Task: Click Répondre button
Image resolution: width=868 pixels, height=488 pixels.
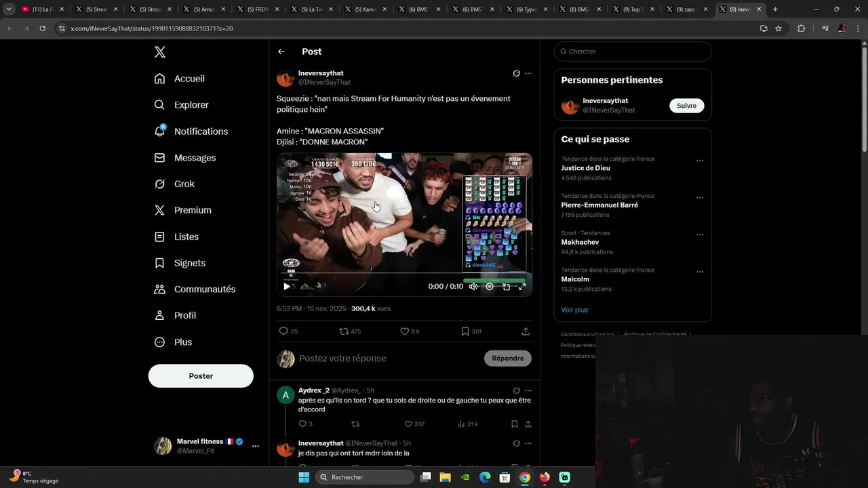Action: click(x=508, y=359)
